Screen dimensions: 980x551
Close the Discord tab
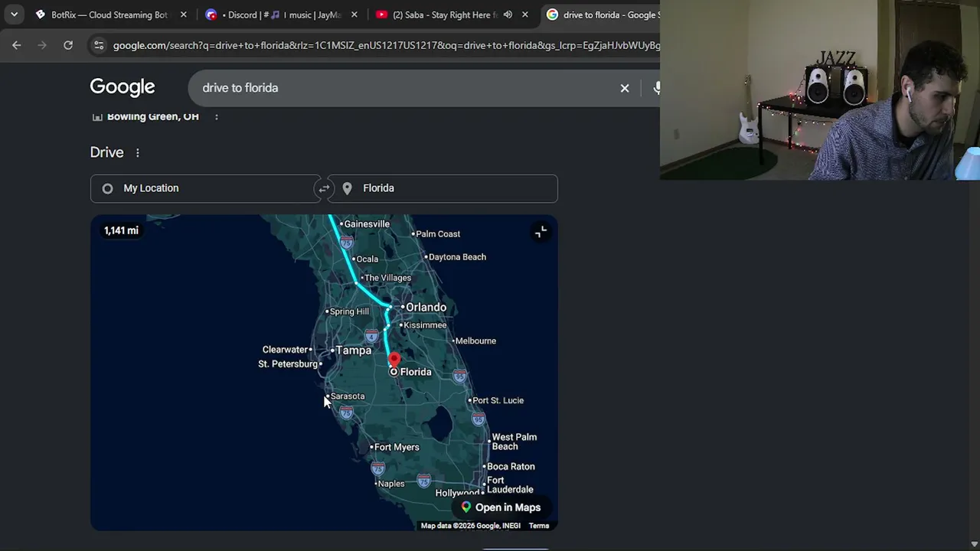354,15
